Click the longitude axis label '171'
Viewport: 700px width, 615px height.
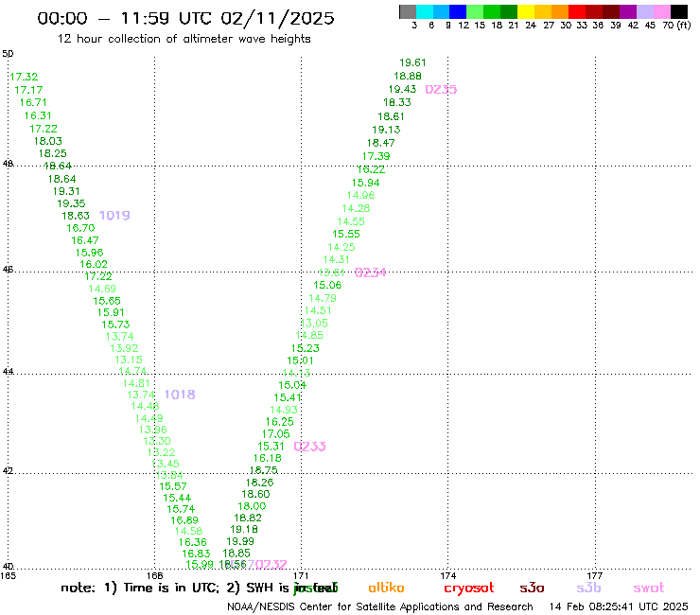point(301,575)
